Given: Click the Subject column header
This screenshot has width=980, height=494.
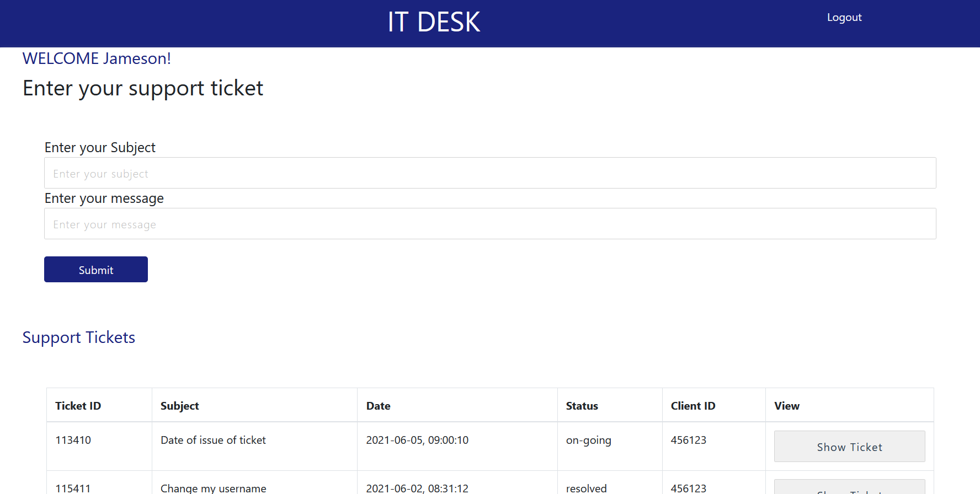Looking at the screenshot, I should point(180,406).
